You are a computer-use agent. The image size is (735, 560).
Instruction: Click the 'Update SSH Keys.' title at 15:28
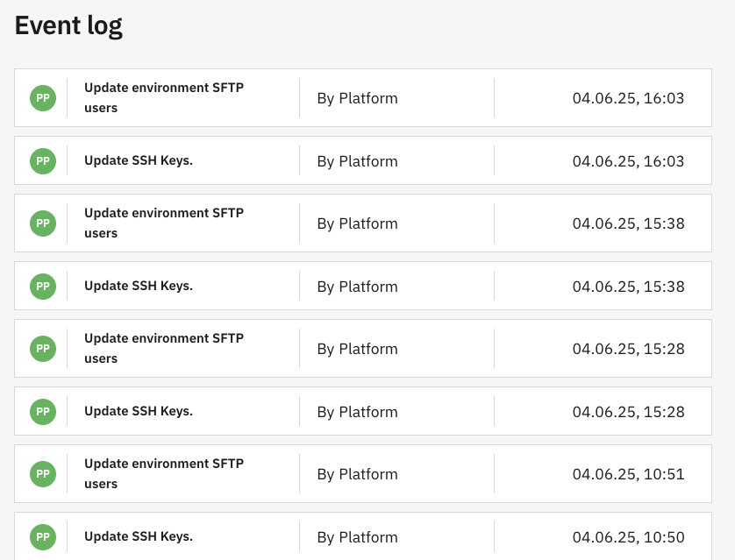138,412
